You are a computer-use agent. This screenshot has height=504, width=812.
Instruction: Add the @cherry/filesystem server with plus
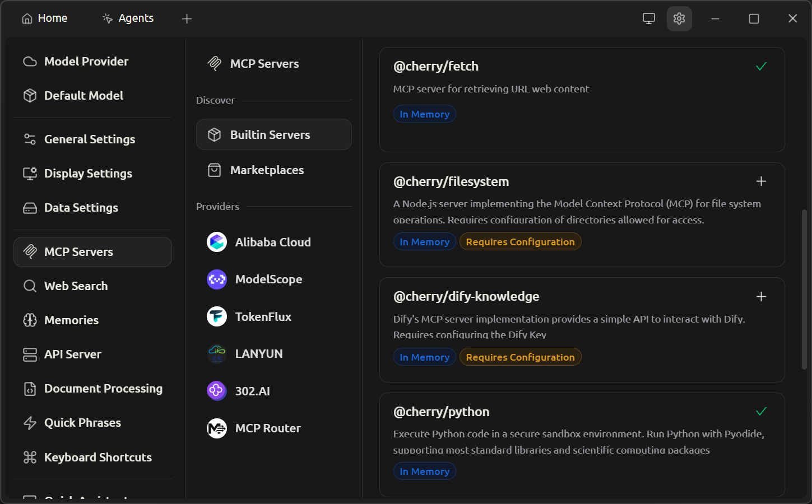[761, 181]
